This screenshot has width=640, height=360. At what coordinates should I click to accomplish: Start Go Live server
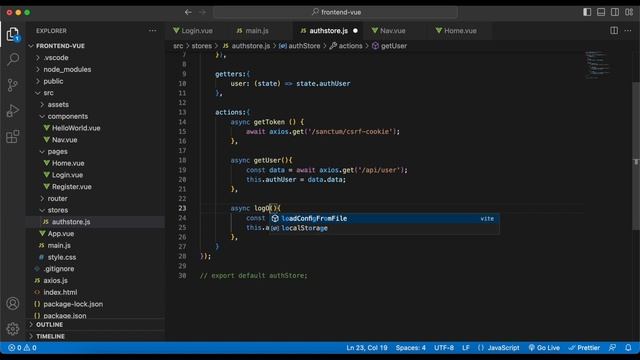pos(544,348)
